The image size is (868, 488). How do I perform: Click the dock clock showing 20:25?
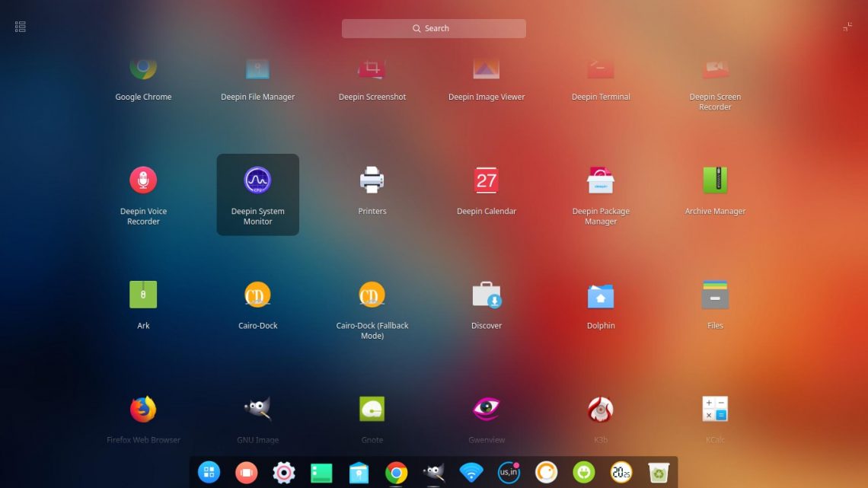[621, 472]
